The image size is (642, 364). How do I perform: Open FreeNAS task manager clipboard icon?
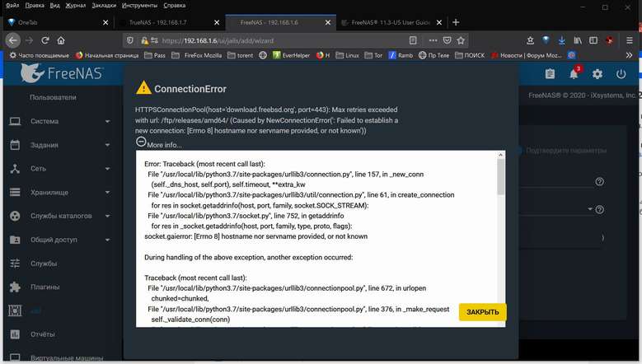550,74
